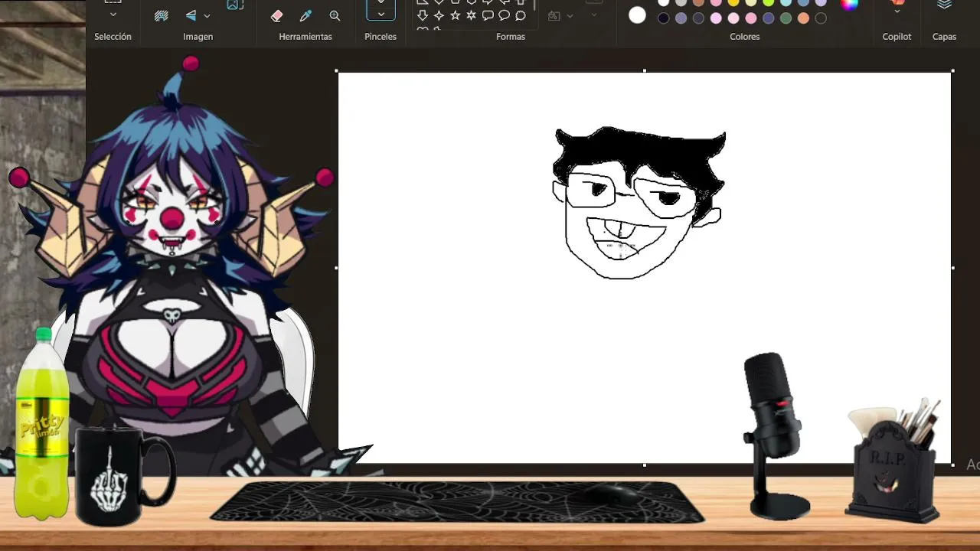This screenshot has height=551, width=980.
Task: Pick the down arrow shape
Action: (422, 15)
